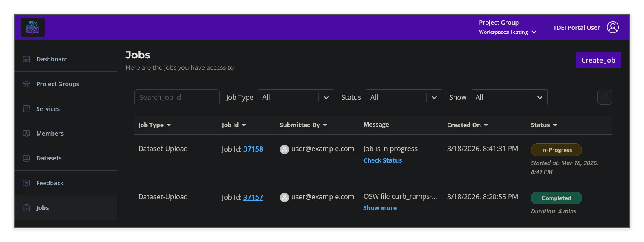Click the Check Status link
644x242 pixels.
(x=383, y=160)
